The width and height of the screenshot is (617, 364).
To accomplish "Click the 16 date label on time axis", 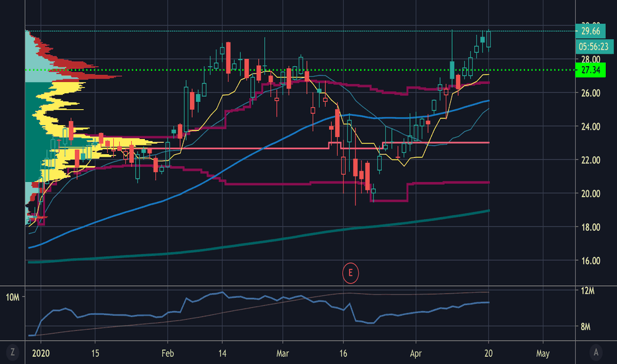I will [x=343, y=353].
